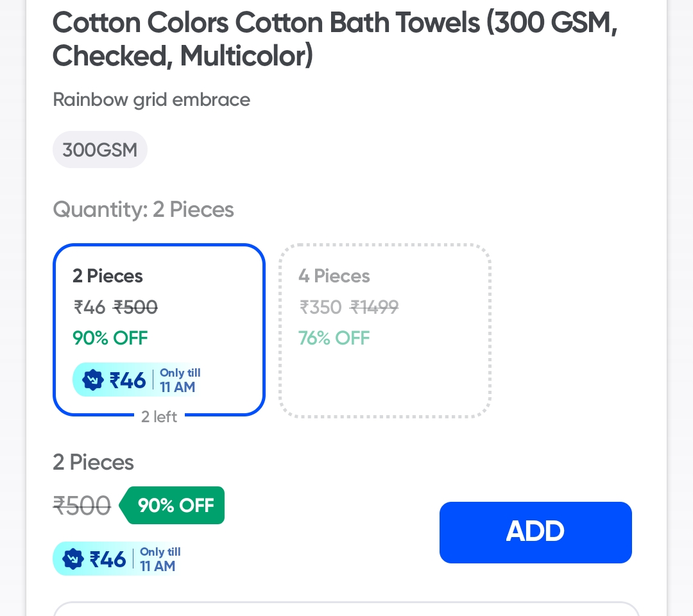Click the struck-through ₹500 inside the 2 Pieces card
Viewport: 693px width, 616px height.
(x=135, y=307)
